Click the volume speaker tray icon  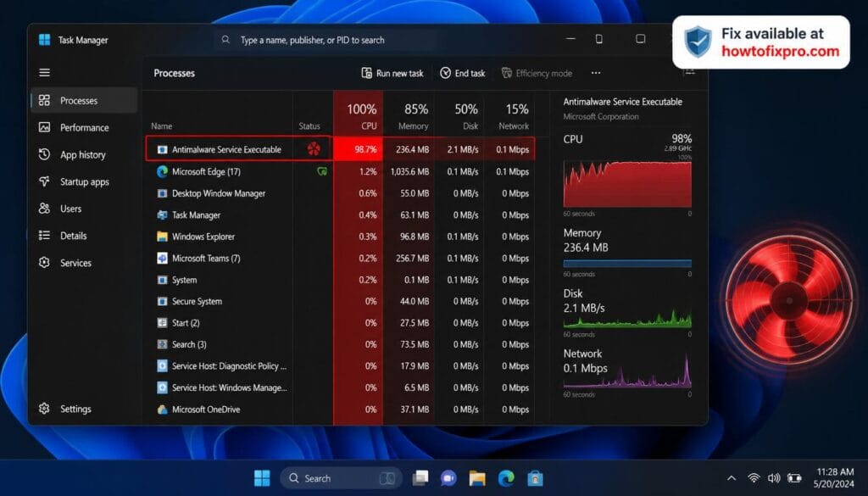774,478
